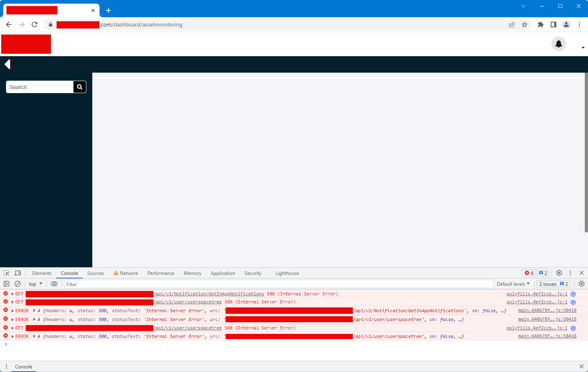Click the page vertical scrollbar

pyautogui.click(x=586, y=152)
